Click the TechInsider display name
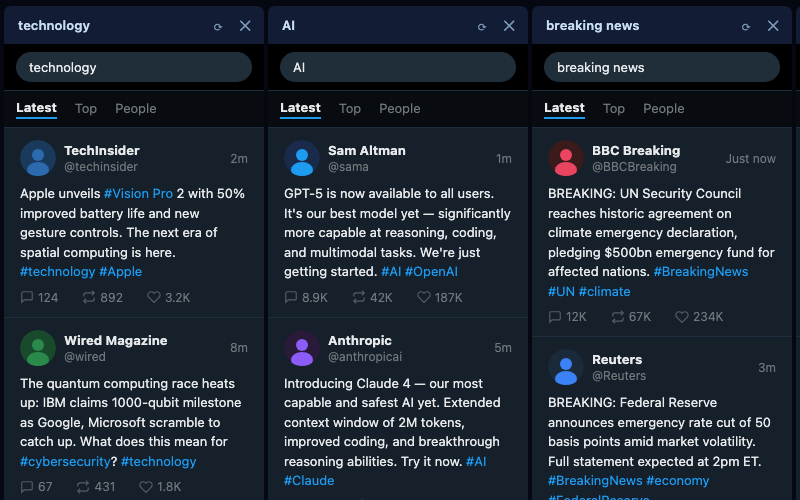Image resolution: width=800 pixels, height=500 pixels. point(102,151)
